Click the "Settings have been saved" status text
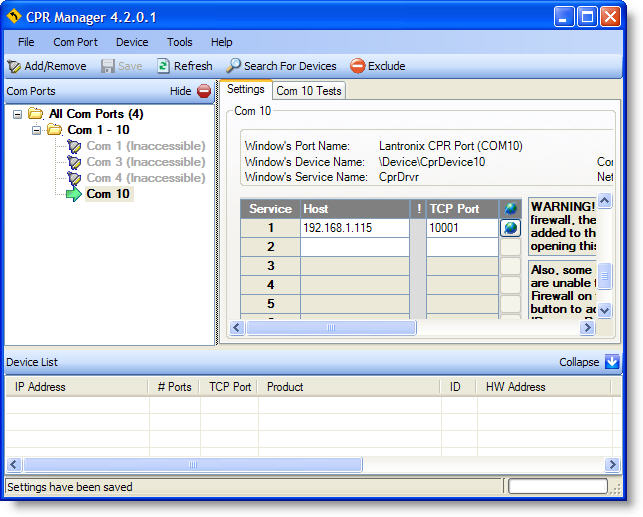This screenshot has width=643, height=517. coord(70,487)
